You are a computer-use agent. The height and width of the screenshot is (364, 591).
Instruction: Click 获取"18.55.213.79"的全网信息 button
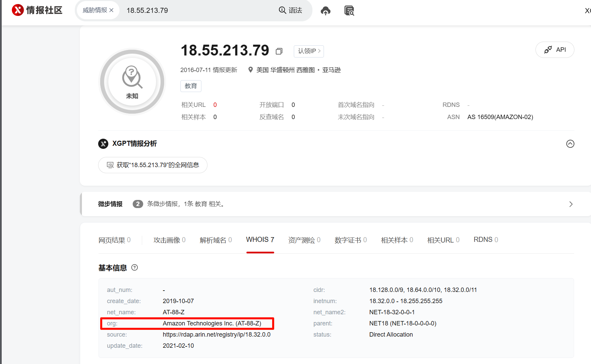click(153, 165)
